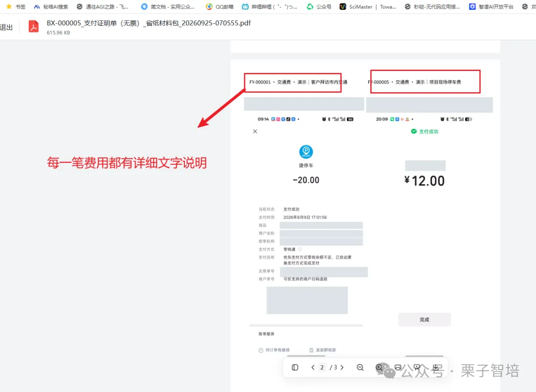This screenshot has width=536, height=392.
Task: Open the SciMaster bookmark
Action: click(x=368, y=6)
